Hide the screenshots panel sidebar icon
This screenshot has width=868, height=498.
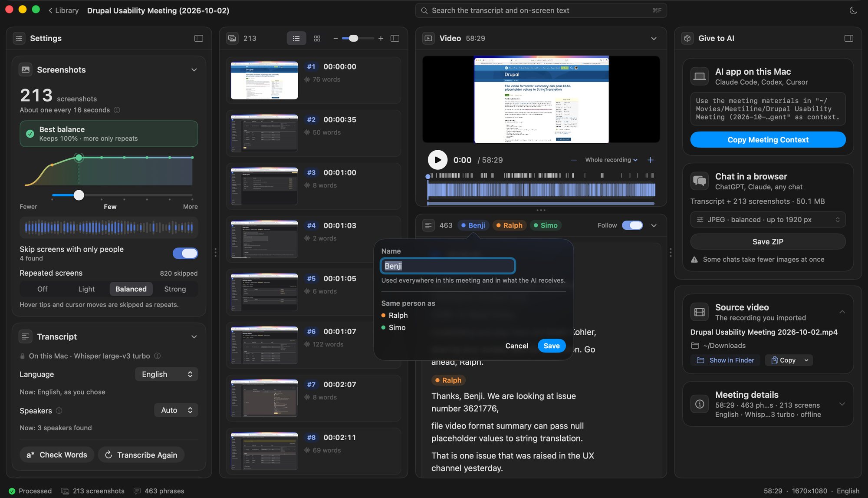click(395, 38)
